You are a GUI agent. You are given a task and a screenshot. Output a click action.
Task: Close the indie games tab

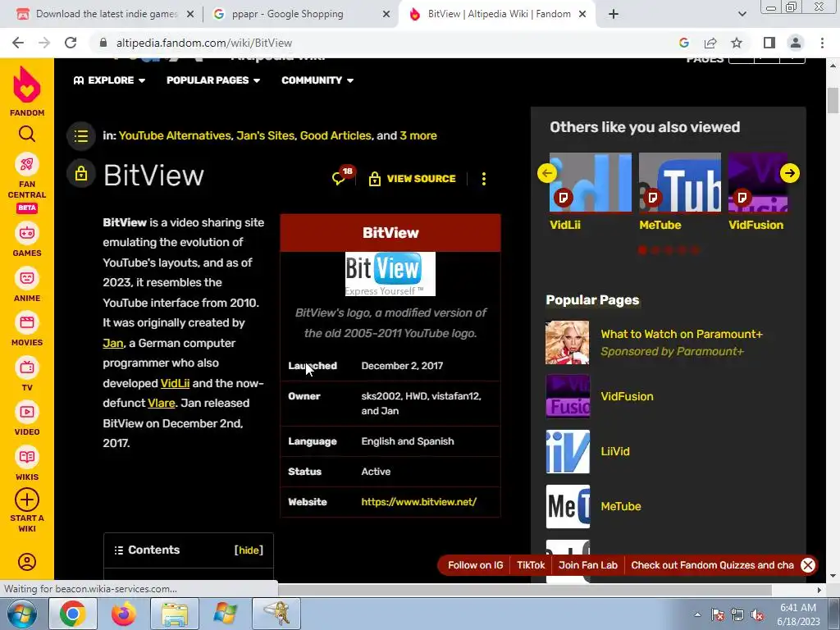[190, 15]
